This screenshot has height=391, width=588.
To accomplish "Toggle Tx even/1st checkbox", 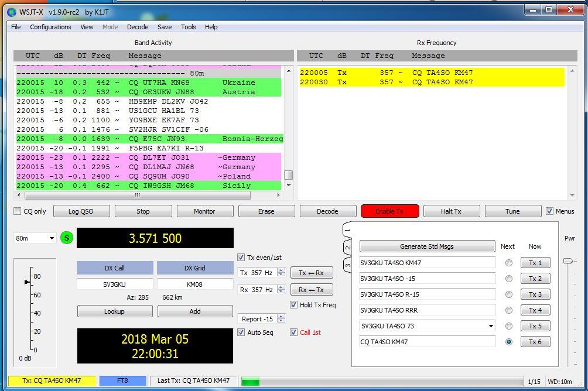I will click(241, 257).
